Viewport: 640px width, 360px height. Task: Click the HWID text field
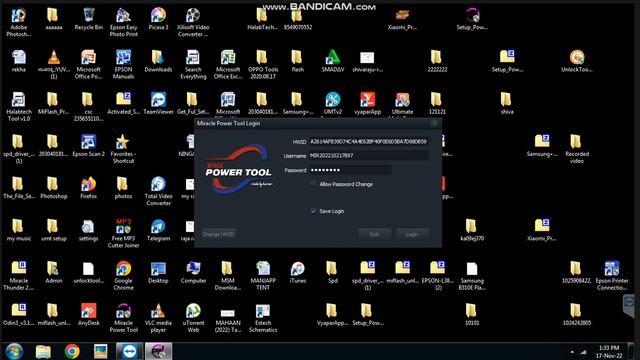[369, 141]
